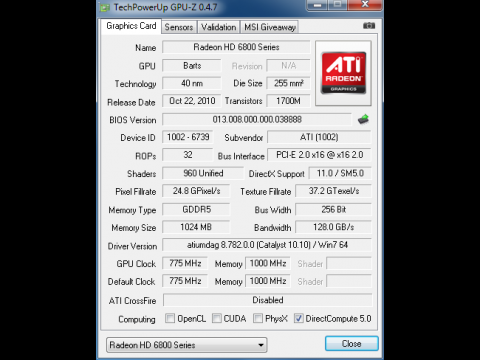Viewport: 480px width, 360px height.
Task: Enable the OpenCL checkbox
Action: [x=170, y=318]
